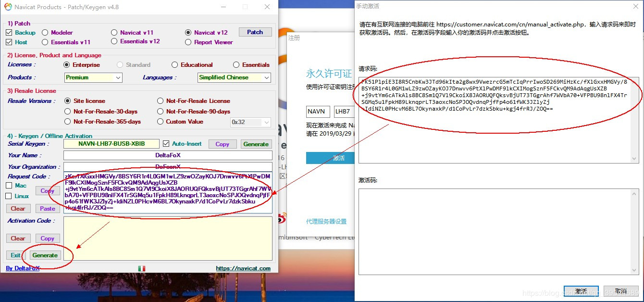Copy the request code
The image size is (644, 302).
(47, 191)
